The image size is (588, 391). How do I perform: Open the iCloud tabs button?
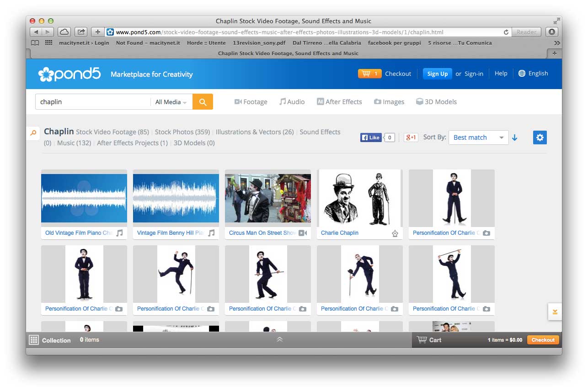(64, 32)
